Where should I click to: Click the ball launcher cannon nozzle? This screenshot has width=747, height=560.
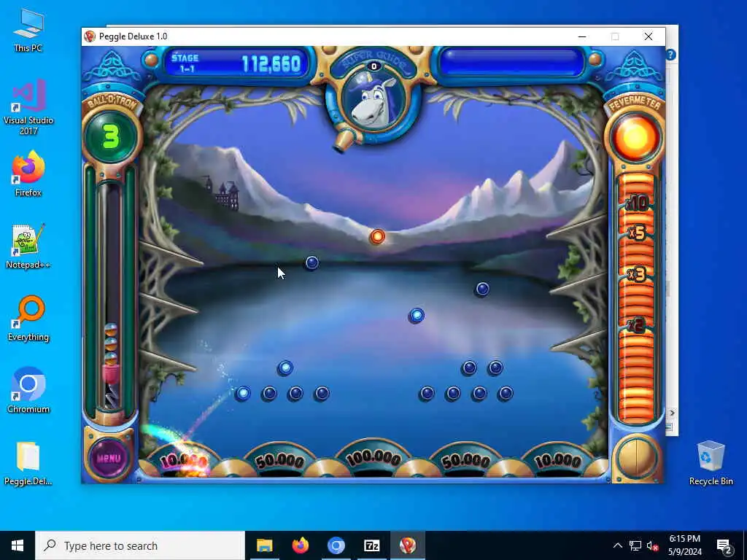[344, 141]
